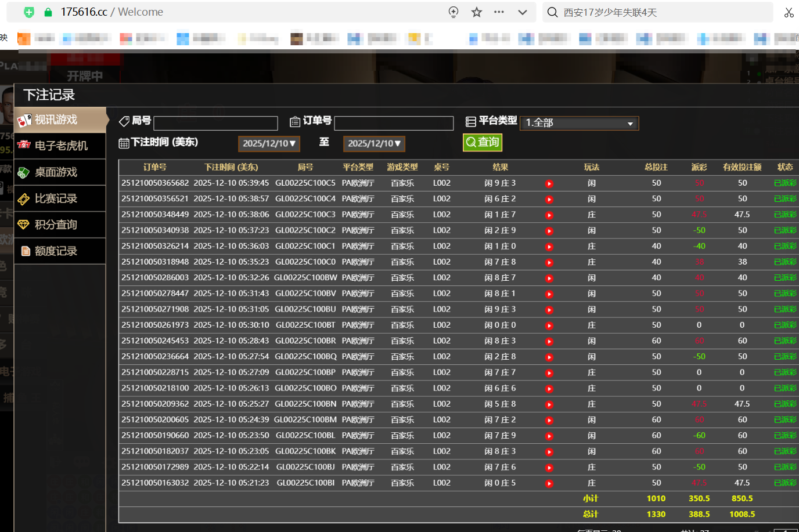Switch to 桌面游戏 records
The width and height of the screenshot is (799, 532).
coord(60,172)
